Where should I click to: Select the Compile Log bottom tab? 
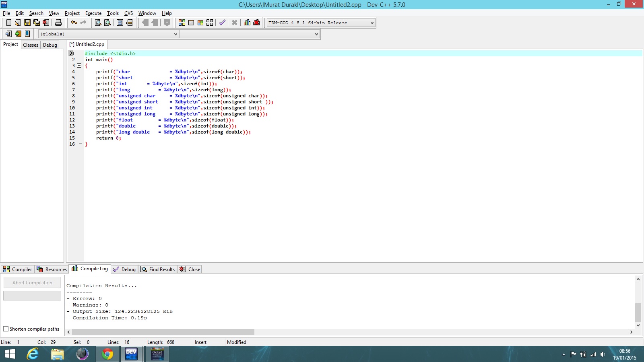tap(90, 269)
